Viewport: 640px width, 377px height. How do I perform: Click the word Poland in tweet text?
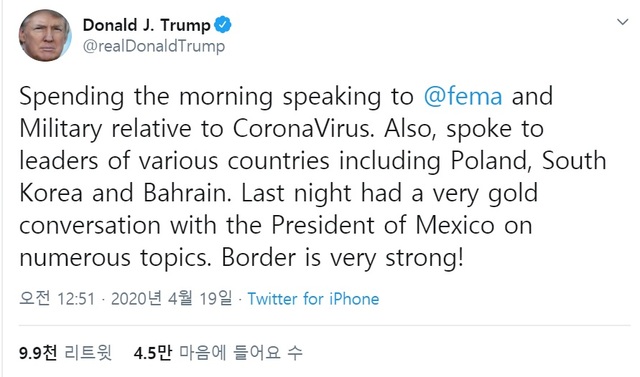[x=491, y=161]
